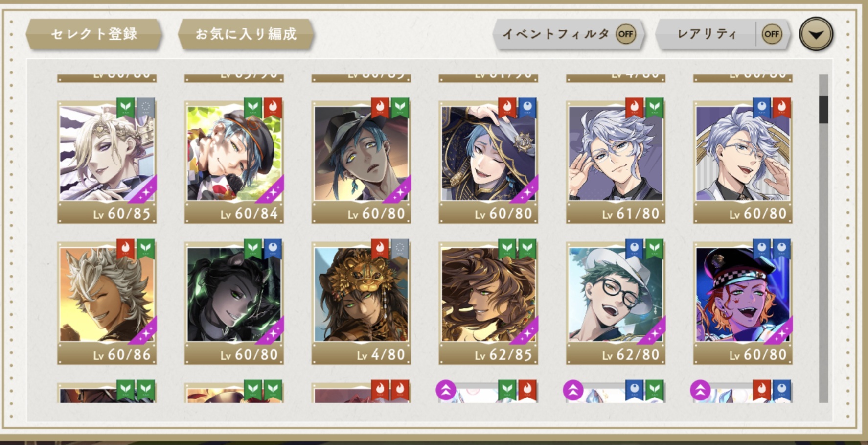The width and height of the screenshot is (868, 445).
Task: Toggle the イベントフィルタ OFF switch
Action: [625, 34]
